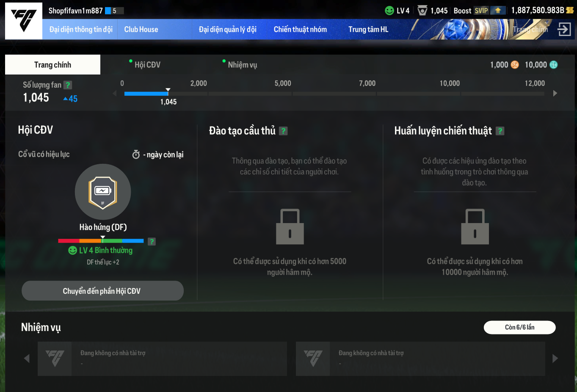
Task: Switch to the Nhiệm vụ tab
Action: click(x=242, y=65)
